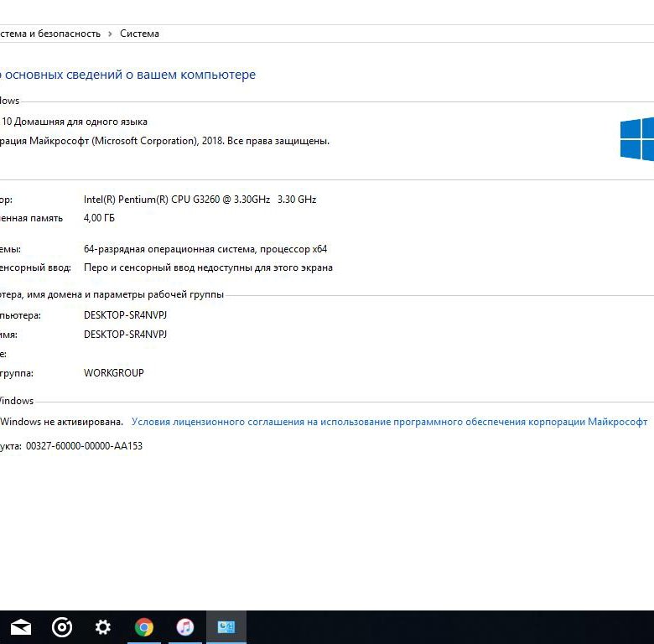Click the Windows logo in the System window
The height and width of the screenshot is (644, 654).
point(637,139)
